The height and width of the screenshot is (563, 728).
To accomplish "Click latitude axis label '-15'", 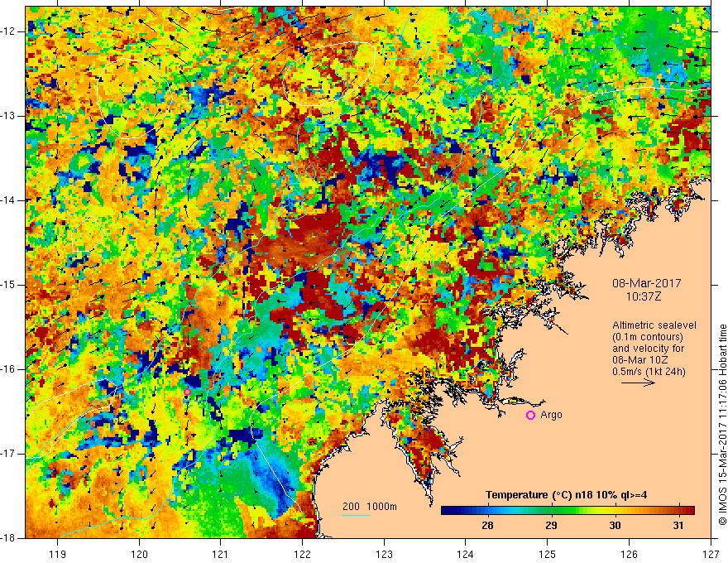I will click(9, 285).
